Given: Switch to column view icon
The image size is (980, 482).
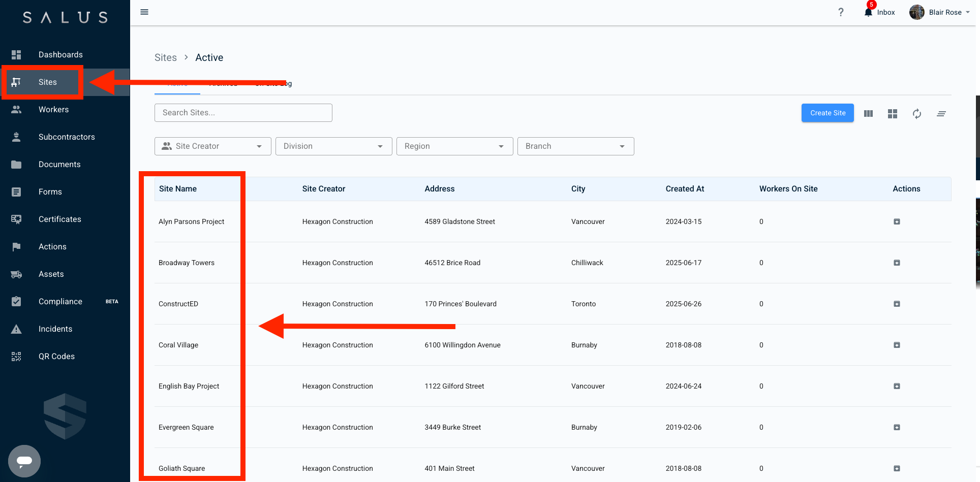Looking at the screenshot, I should (868, 114).
